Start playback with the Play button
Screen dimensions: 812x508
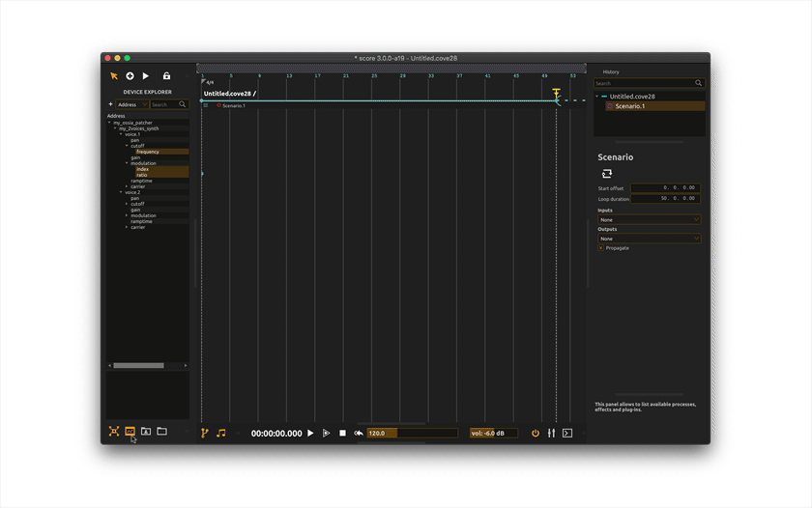pos(310,433)
